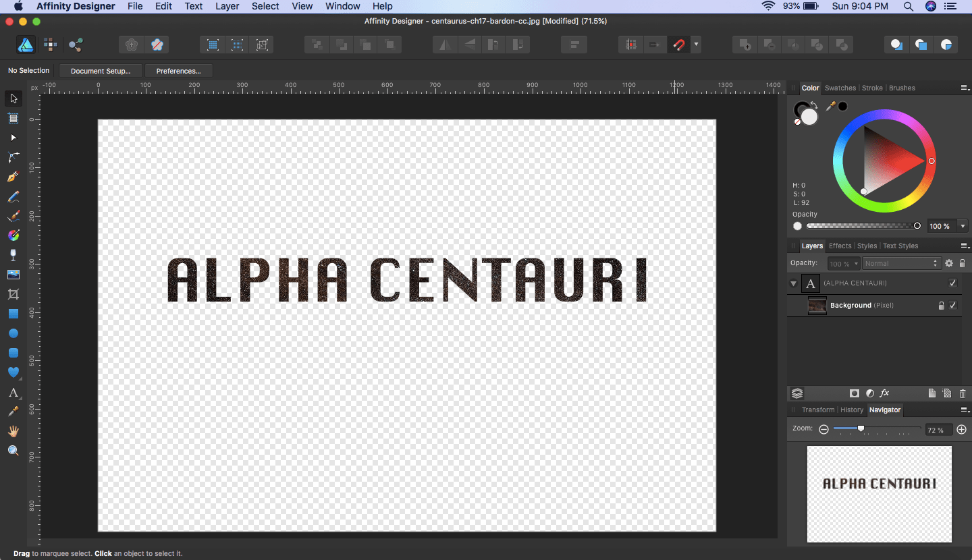Image resolution: width=972 pixels, height=560 pixels.
Task: Open layer effects fx icon
Action: click(x=884, y=393)
